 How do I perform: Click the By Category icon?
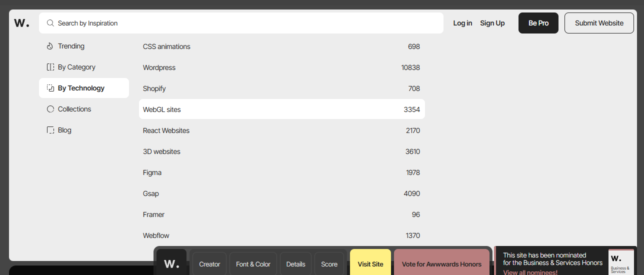(x=50, y=67)
